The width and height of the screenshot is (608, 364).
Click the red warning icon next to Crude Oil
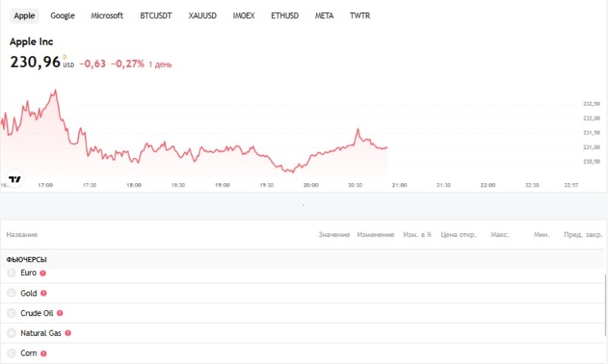[60, 313]
